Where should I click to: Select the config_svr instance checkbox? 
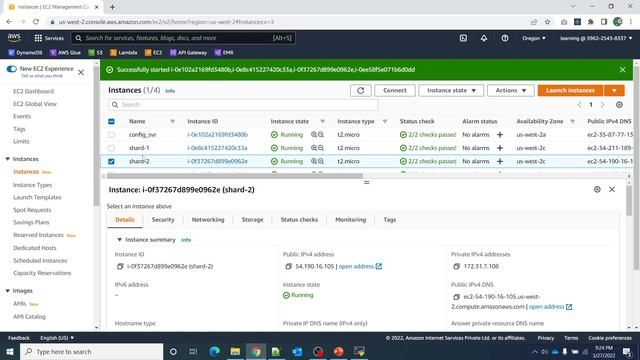(x=111, y=135)
